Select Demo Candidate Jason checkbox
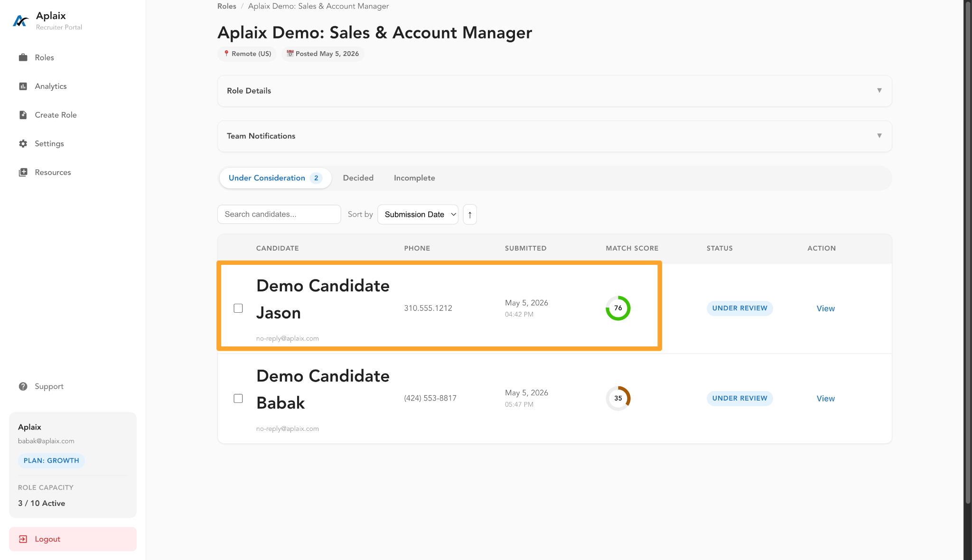 [x=238, y=308]
